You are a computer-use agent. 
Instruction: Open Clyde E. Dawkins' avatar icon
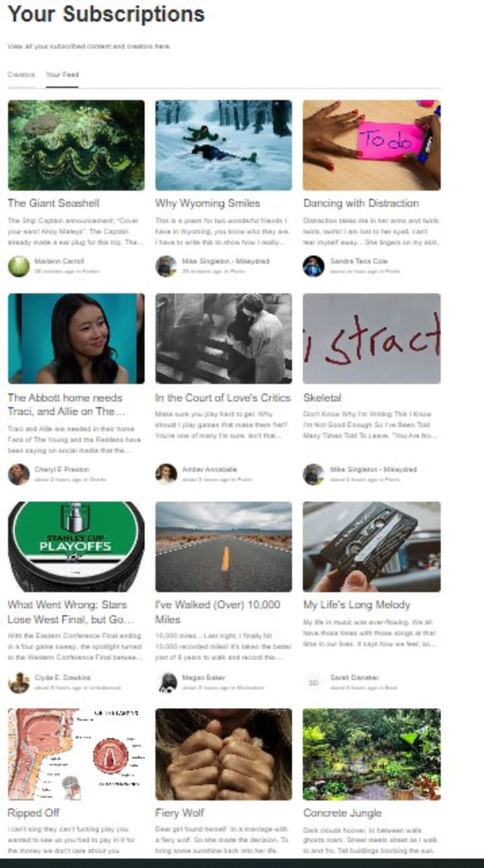tap(19, 682)
